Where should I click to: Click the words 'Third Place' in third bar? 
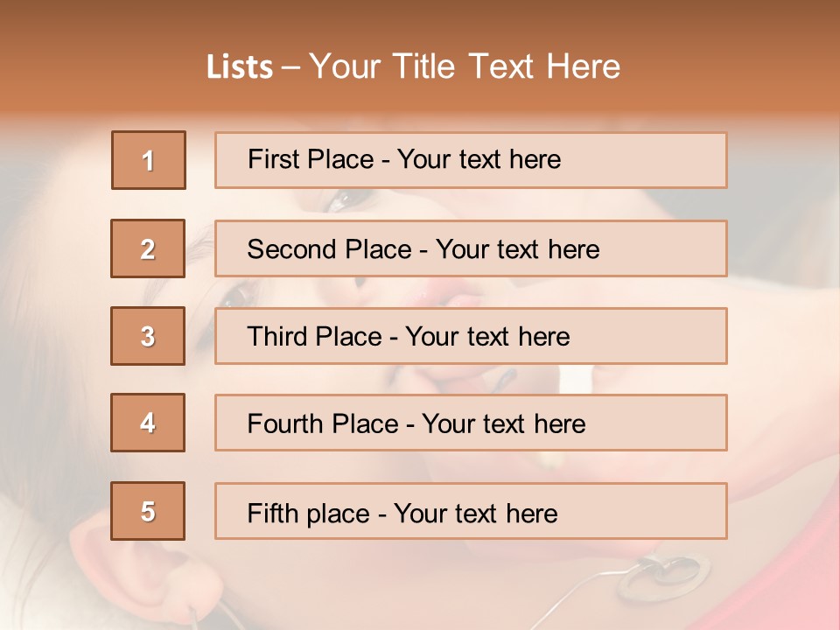click(314, 336)
